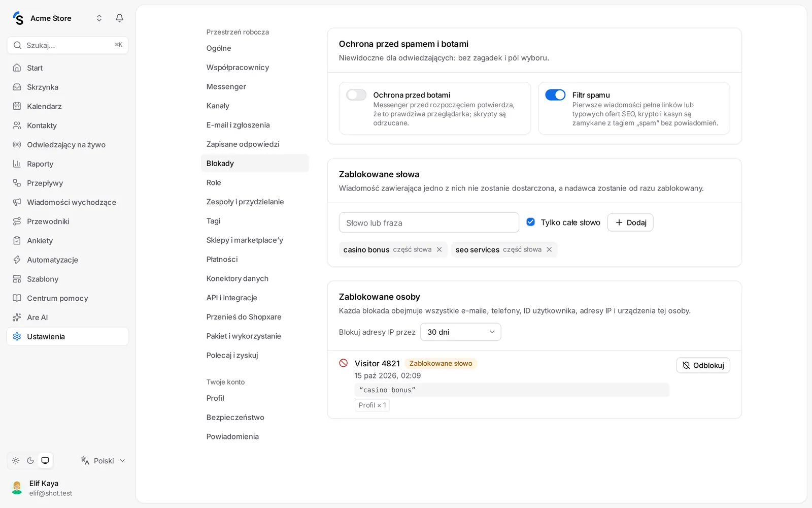812x508 pixels.
Task: Open Współpracownicy settings section
Action: (254, 68)
